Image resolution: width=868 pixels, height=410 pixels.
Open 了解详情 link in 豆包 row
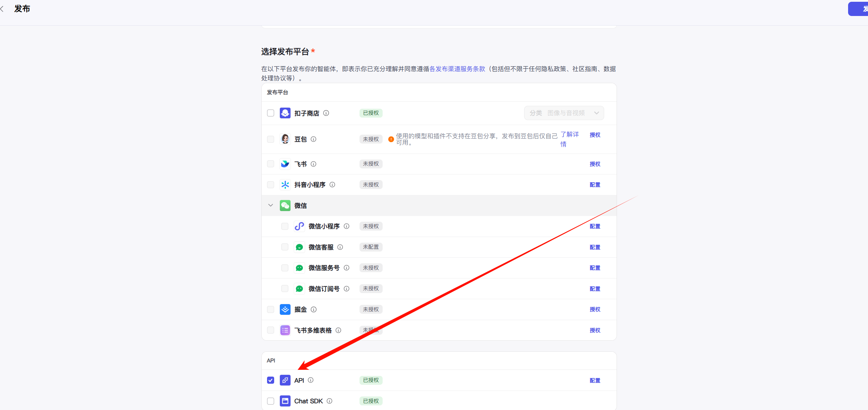click(570, 139)
